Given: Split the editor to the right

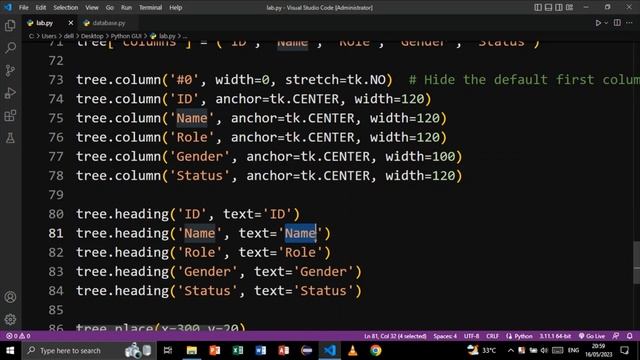Looking at the screenshot, I should pos(617,23).
